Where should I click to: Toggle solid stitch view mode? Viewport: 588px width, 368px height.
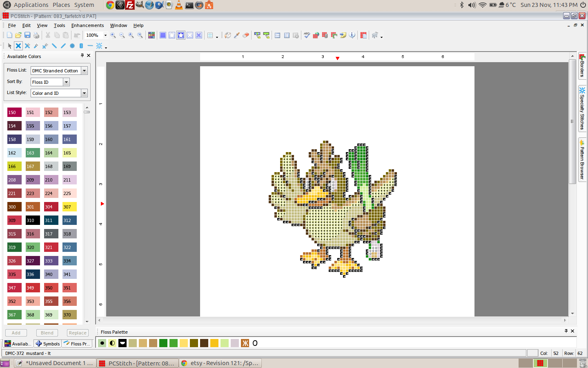click(199, 36)
